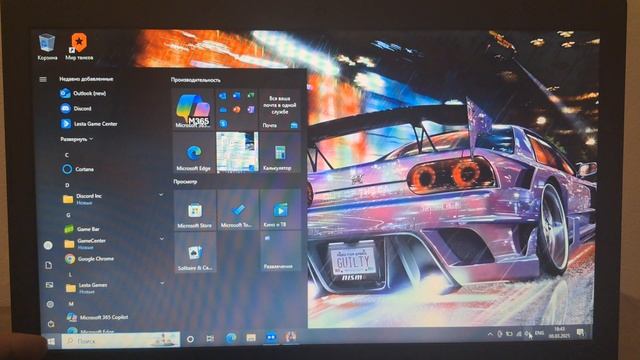Open the Office apps group tile
The height and width of the screenshot is (360, 640).
[x=237, y=109]
